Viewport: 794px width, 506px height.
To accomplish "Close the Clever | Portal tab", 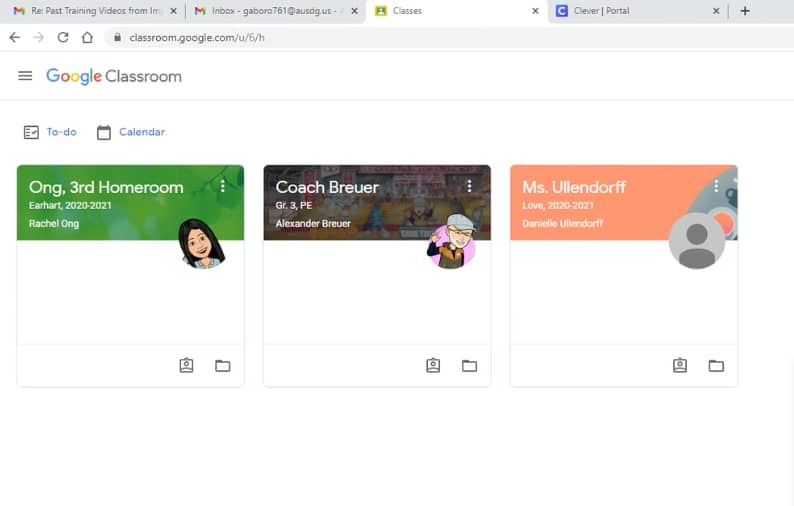I will 716,11.
